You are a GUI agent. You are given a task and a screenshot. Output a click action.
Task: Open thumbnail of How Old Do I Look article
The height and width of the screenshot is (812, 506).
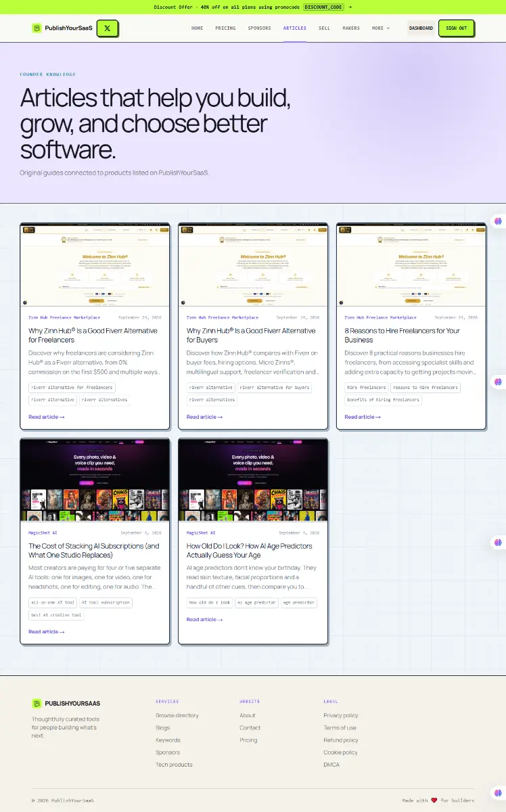pyautogui.click(x=253, y=480)
